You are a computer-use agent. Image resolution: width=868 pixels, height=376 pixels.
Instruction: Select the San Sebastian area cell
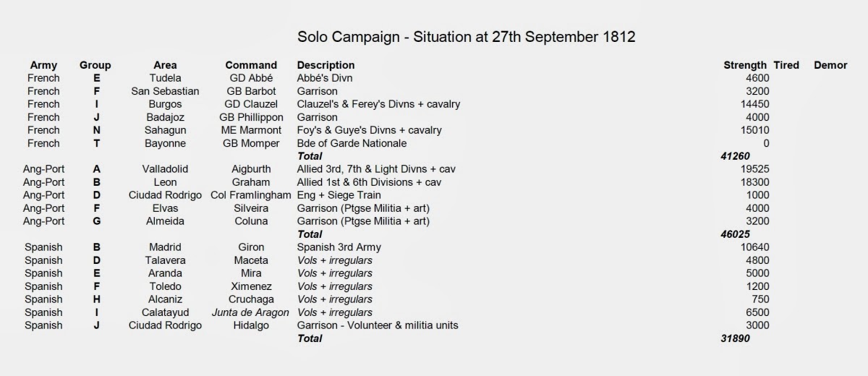(165, 91)
